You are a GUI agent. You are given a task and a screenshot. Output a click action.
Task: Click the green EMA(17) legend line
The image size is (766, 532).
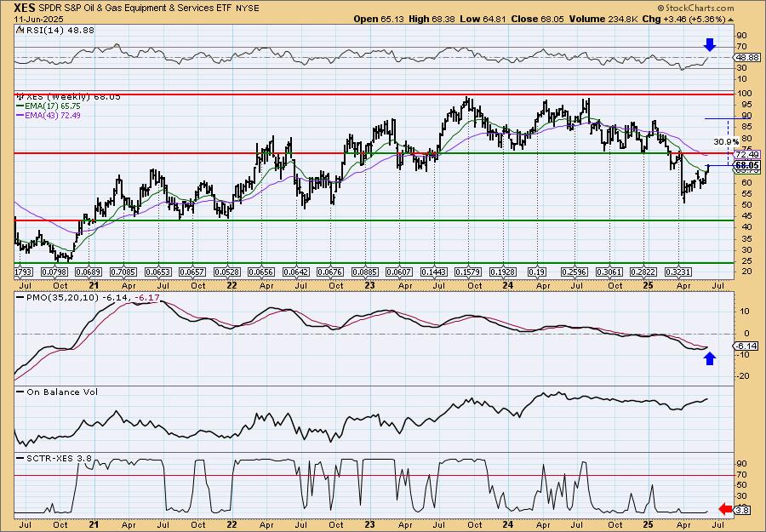pos(21,106)
